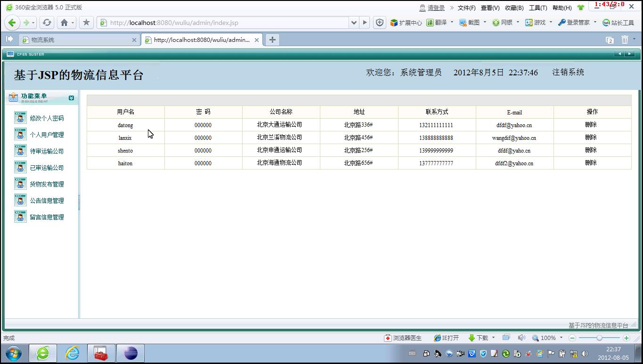This screenshot has height=364, width=643.
Task: Expand the address bar history dropdown
Action: (354, 23)
